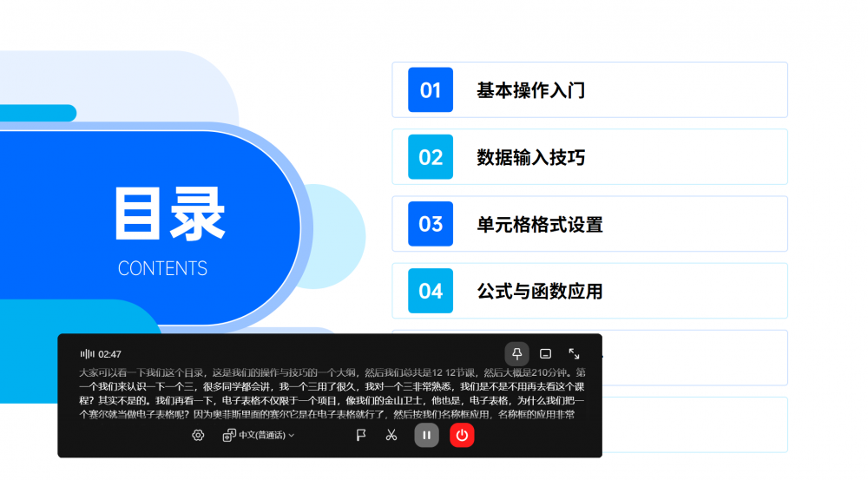
Task: Stop recording with the red power button
Action: pyautogui.click(x=462, y=435)
